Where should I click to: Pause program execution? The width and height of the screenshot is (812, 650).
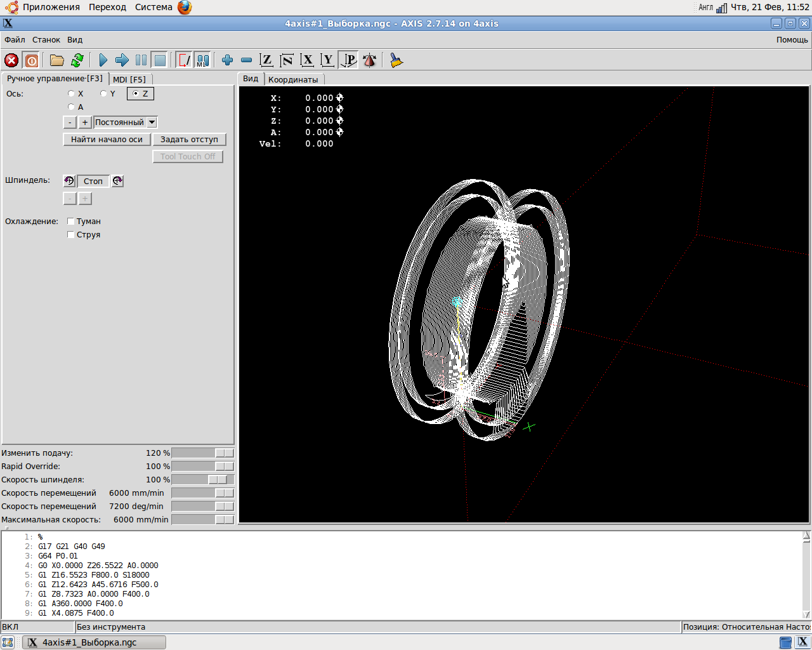141,60
